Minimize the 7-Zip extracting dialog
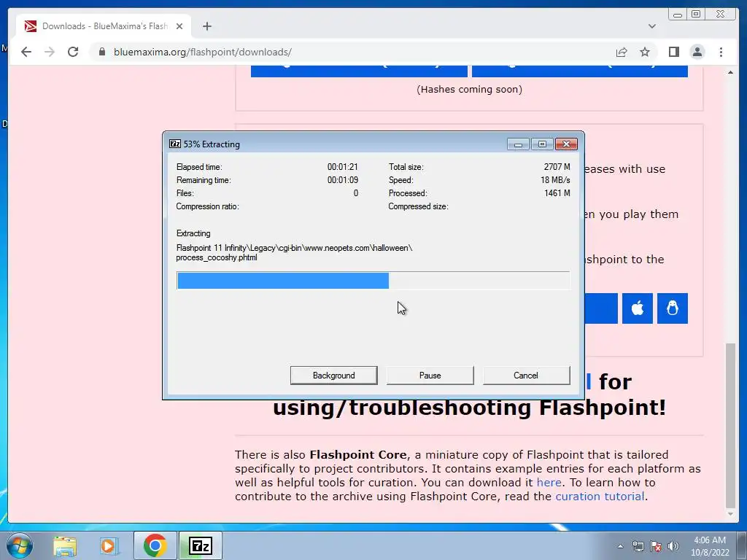Viewport: 747px width, 560px height. [x=518, y=144]
